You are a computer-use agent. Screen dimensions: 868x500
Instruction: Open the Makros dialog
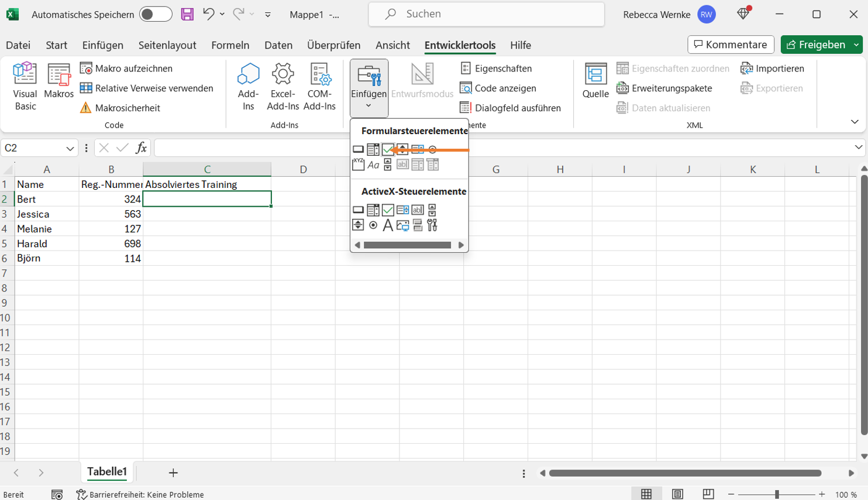click(59, 81)
